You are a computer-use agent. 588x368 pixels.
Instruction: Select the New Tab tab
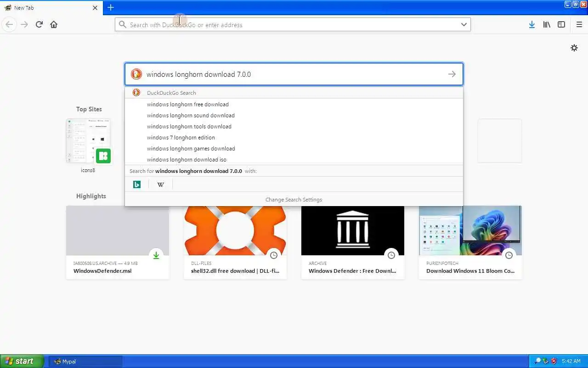pyautogui.click(x=51, y=8)
